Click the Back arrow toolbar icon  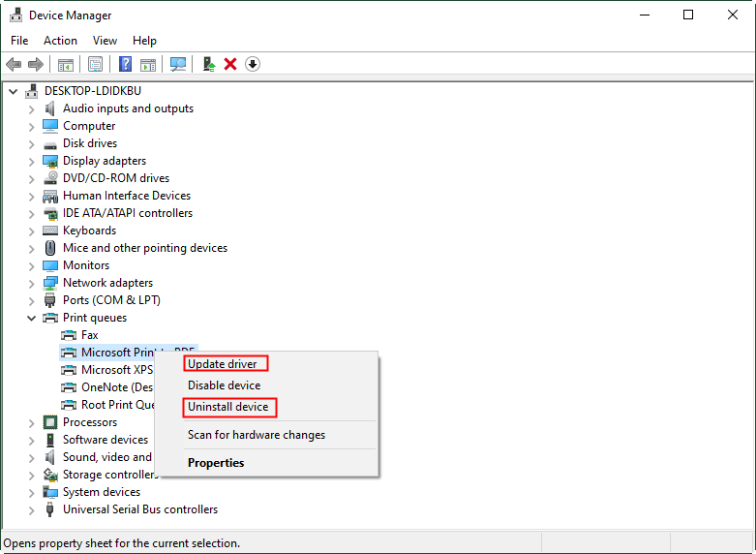[14, 64]
